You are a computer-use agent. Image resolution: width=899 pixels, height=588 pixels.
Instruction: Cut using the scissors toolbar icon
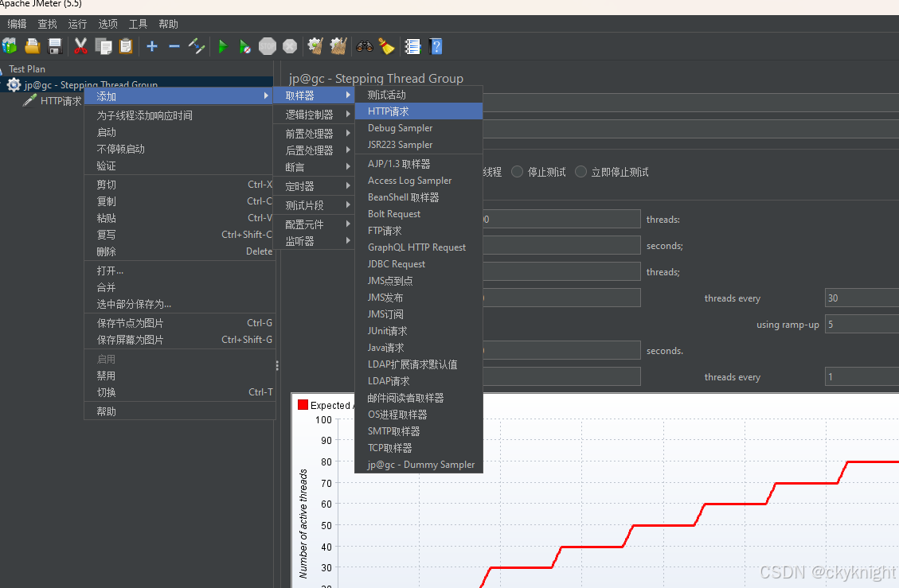(80, 46)
